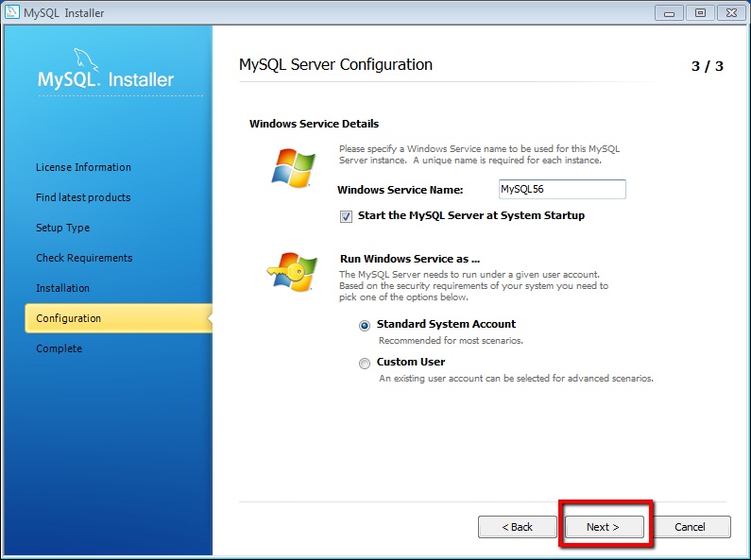Screen dimensions: 751x560
Task: Minimize the MySQL Installer window
Action: click(x=669, y=13)
